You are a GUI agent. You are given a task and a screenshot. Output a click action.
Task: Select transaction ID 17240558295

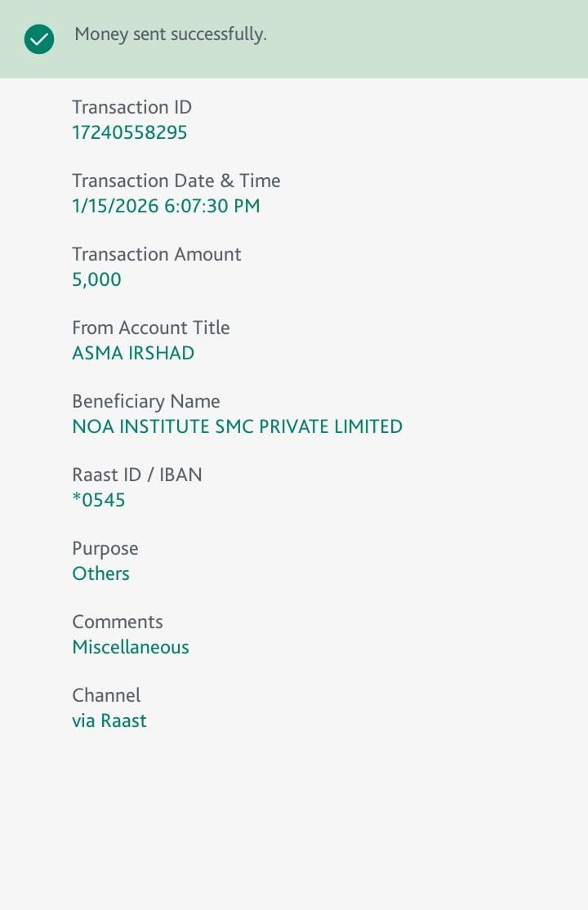coord(130,132)
